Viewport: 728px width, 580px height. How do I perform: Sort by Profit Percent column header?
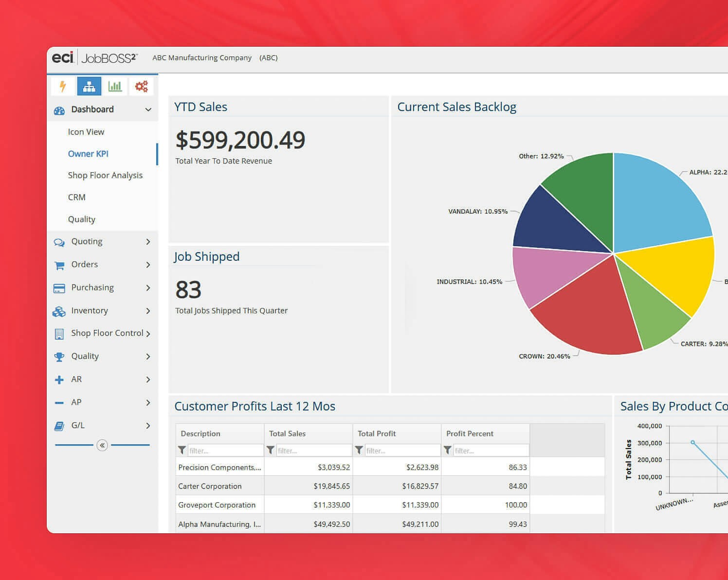coord(470,434)
